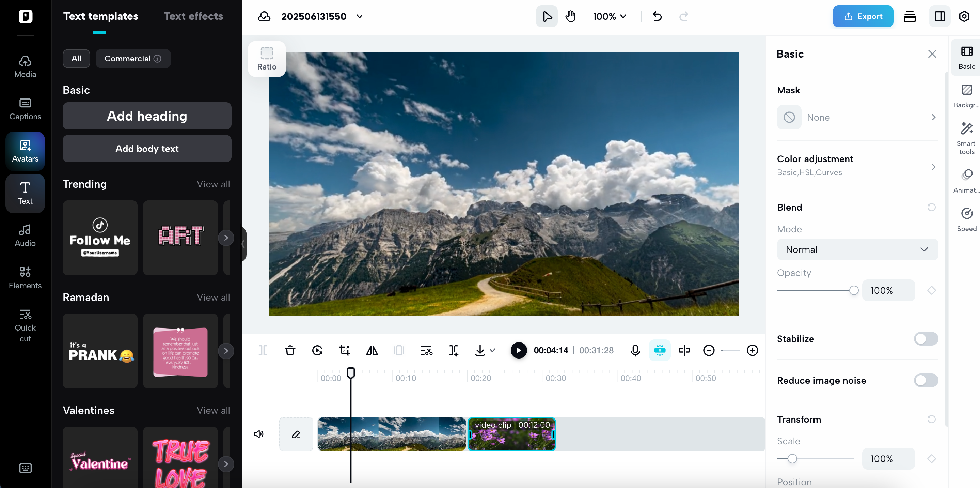Open the 100% zoom level dropdown
This screenshot has width=980, height=488.
click(x=610, y=16)
